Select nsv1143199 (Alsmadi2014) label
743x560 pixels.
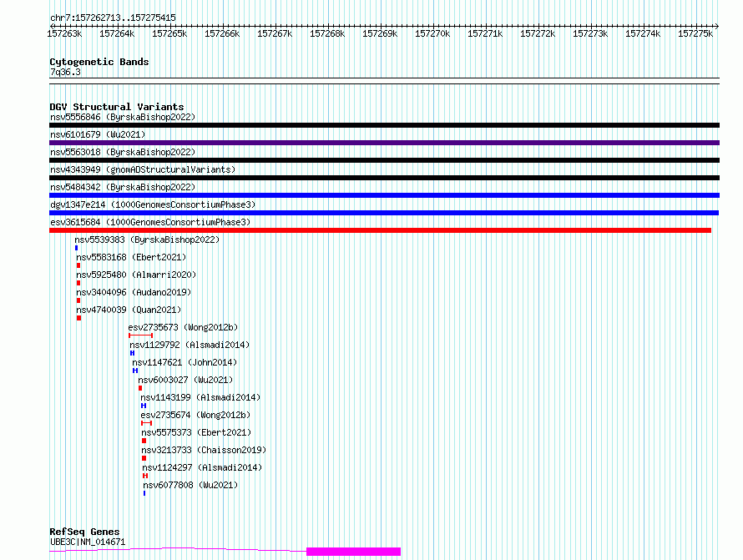click(200, 397)
